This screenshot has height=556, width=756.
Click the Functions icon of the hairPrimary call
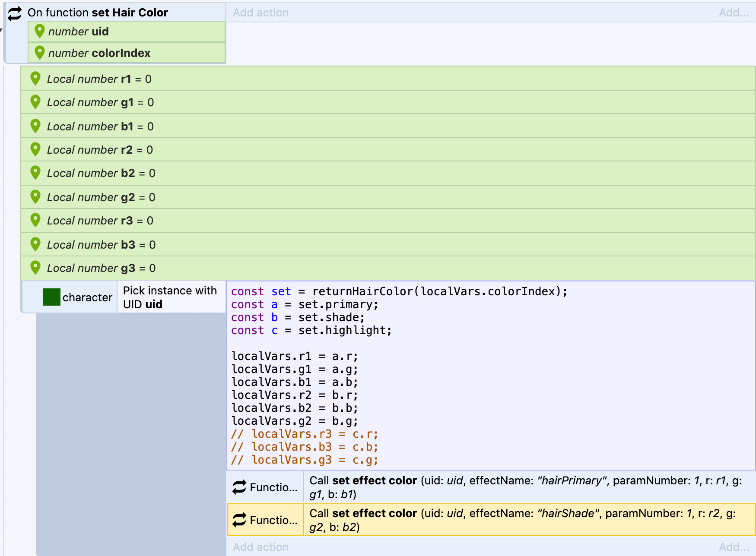(239, 487)
